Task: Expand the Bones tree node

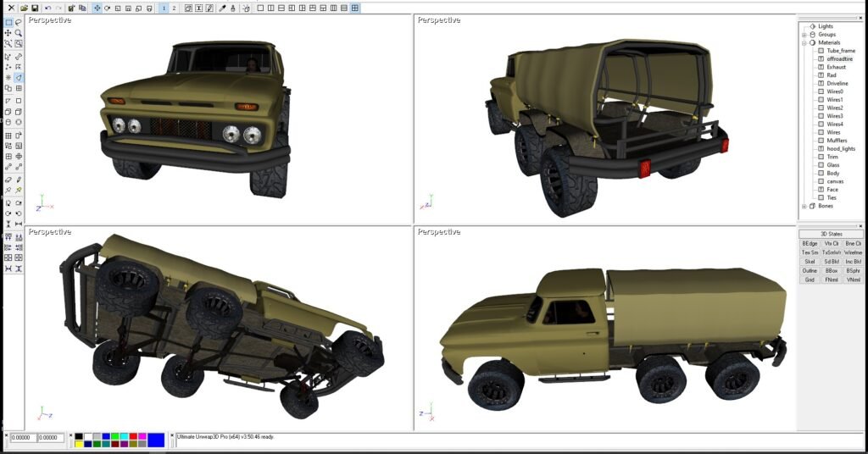Action: (804, 206)
